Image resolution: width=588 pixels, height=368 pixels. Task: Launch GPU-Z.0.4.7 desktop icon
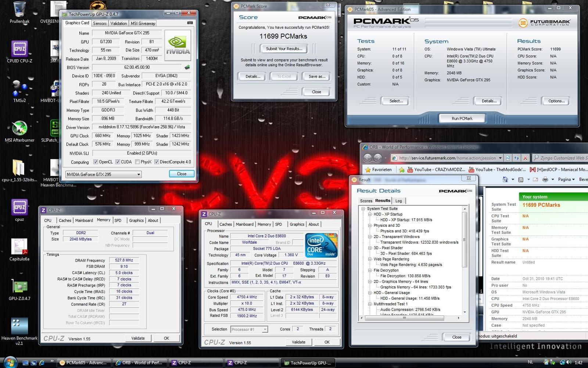(19, 290)
